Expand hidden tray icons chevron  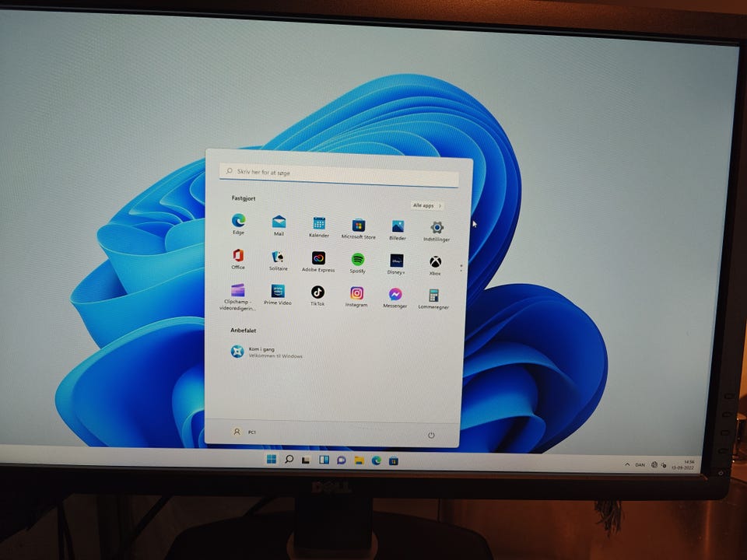coord(627,464)
